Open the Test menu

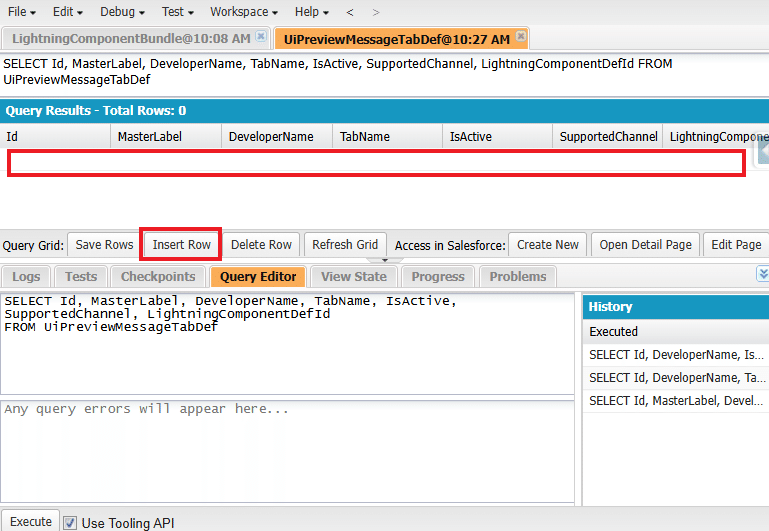[178, 12]
